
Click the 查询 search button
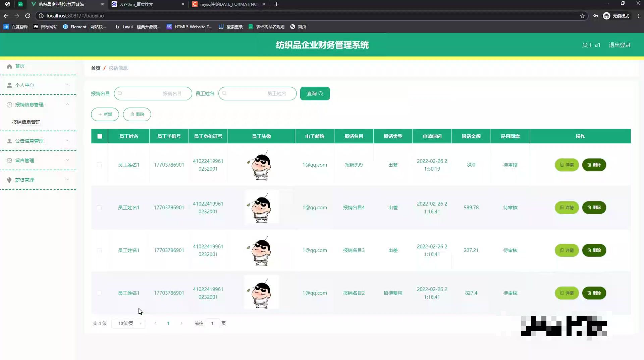click(x=315, y=93)
